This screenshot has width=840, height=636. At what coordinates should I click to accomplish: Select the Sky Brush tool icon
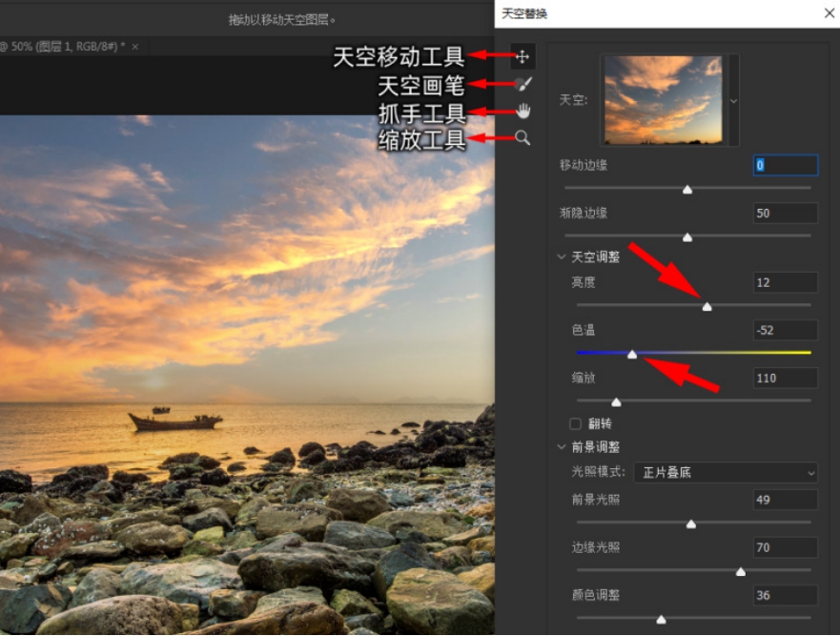tap(522, 84)
